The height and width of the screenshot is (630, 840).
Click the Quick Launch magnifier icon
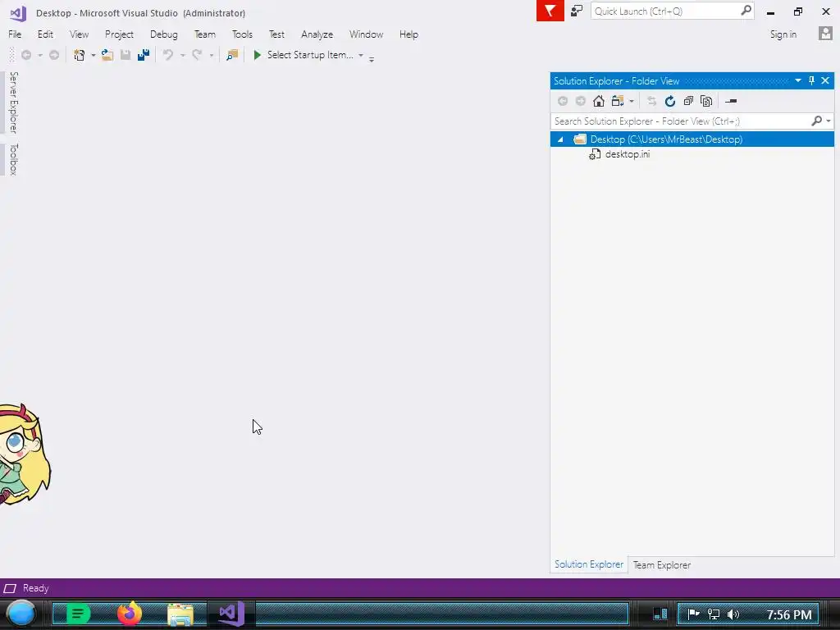(x=746, y=10)
